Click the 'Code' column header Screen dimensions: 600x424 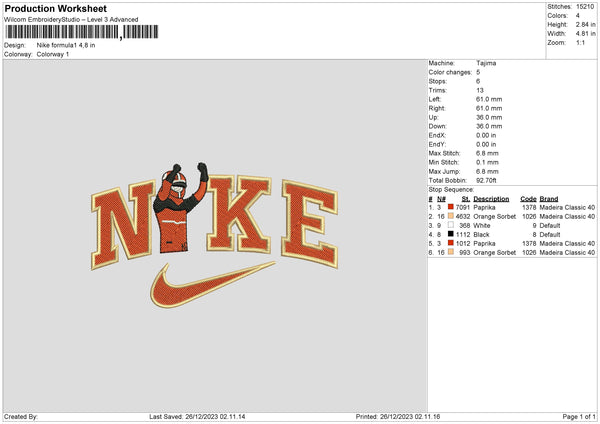tap(528, 199)
